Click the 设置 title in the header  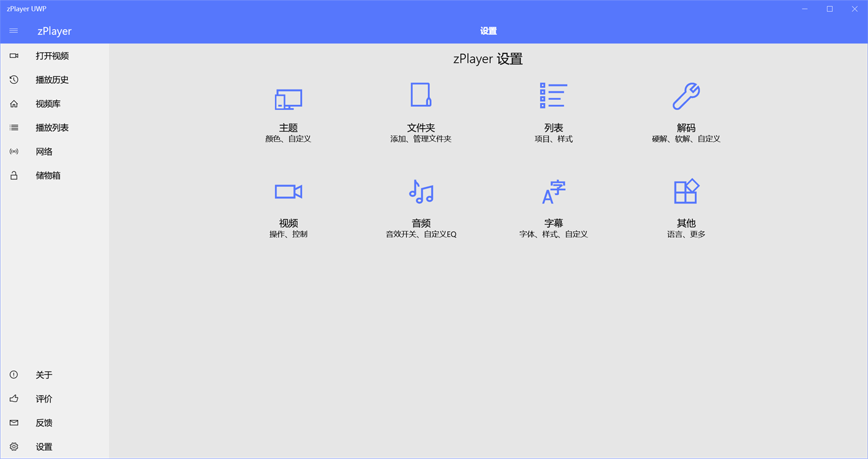coord(488,30)
